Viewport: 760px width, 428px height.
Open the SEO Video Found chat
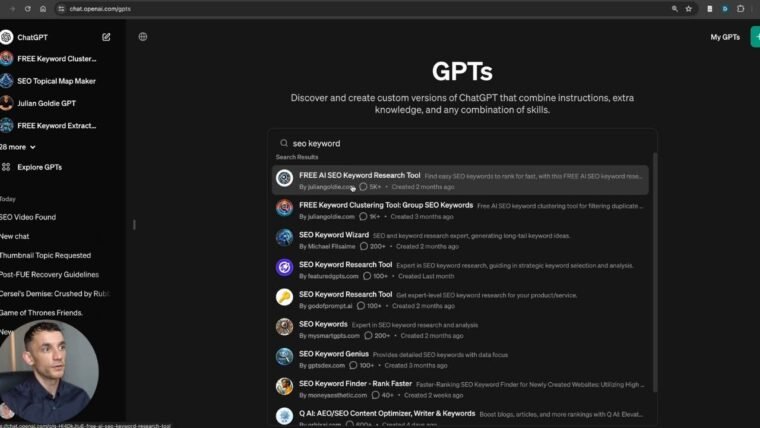(x=28, y=217)
